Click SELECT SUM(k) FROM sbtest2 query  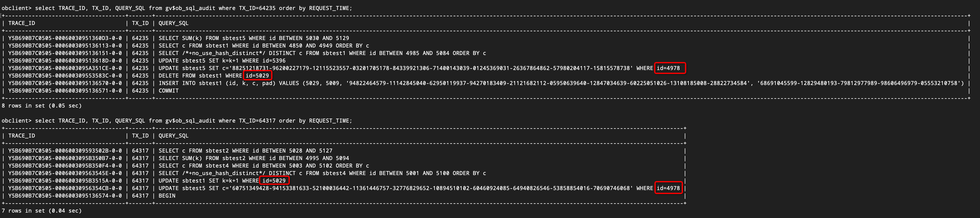pyautogui.click(x=254, y=158)
